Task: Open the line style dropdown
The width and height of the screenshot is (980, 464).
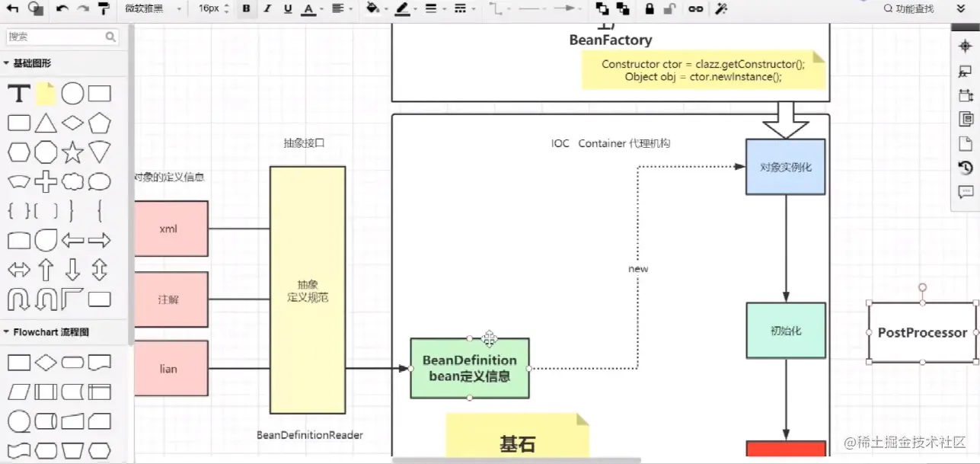Action: click(x=464, y=9)
